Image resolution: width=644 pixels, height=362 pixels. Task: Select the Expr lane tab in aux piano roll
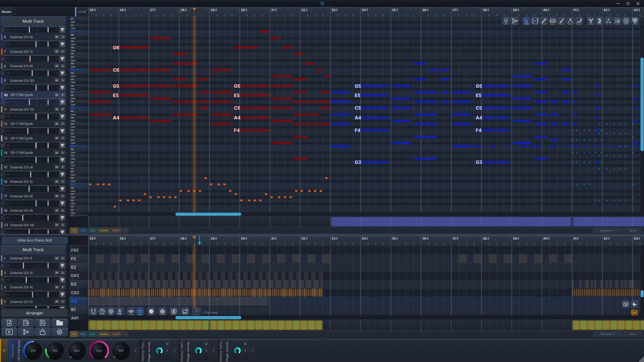click(x=93, y=334)
